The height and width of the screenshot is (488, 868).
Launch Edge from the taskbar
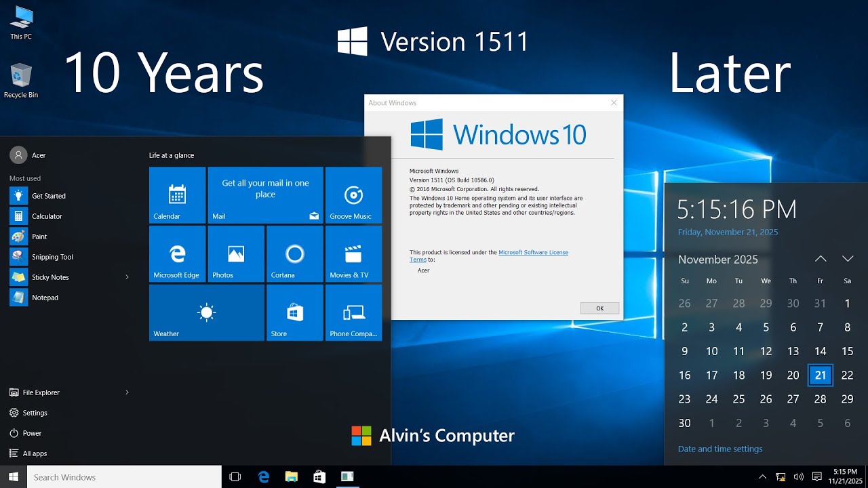click(264, 476)
